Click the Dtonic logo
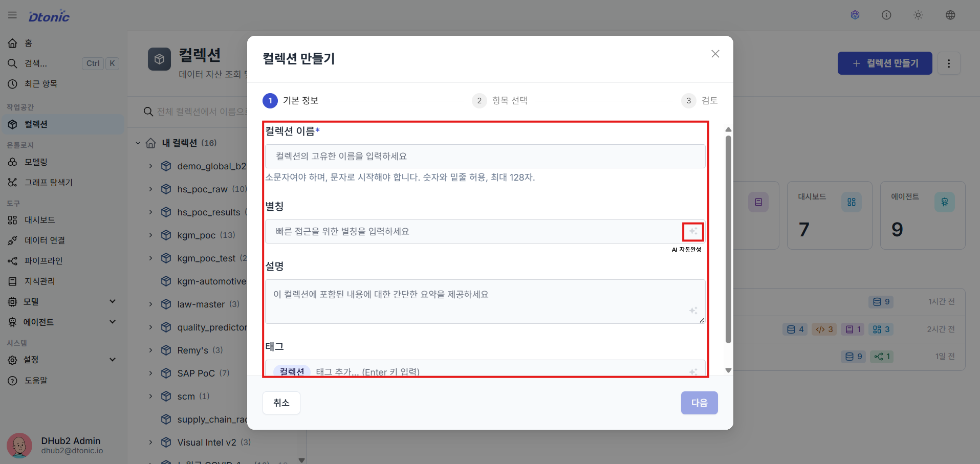Screen dimensions: 980x464 49,16
